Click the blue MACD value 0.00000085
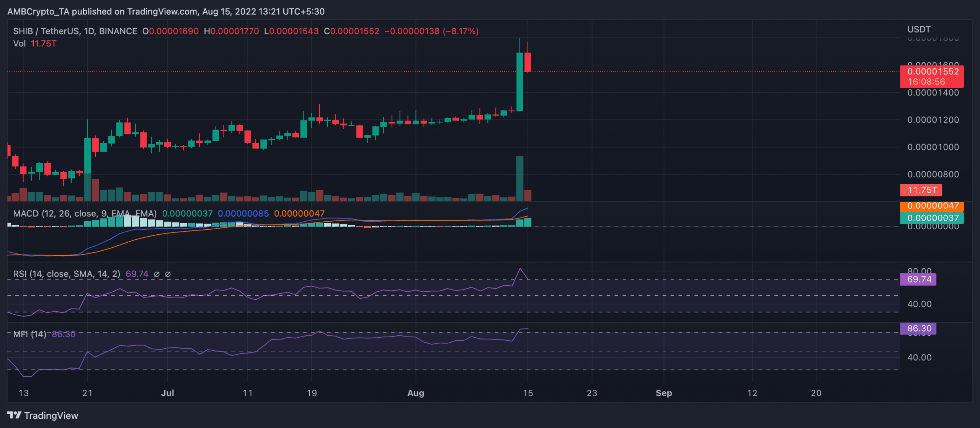Screen dimensions: 980x428 click(x=243, y=213)
